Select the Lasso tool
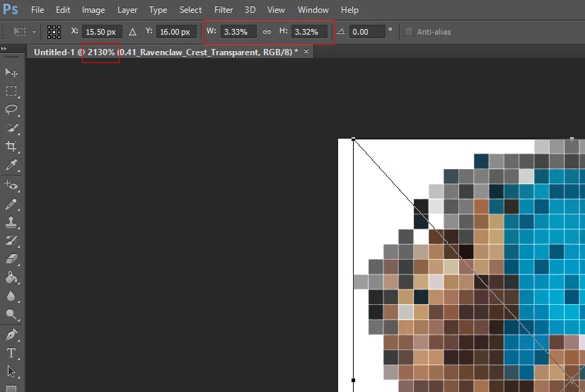The image size is (585, 392). pyautogui.click(x=11, y=110)
